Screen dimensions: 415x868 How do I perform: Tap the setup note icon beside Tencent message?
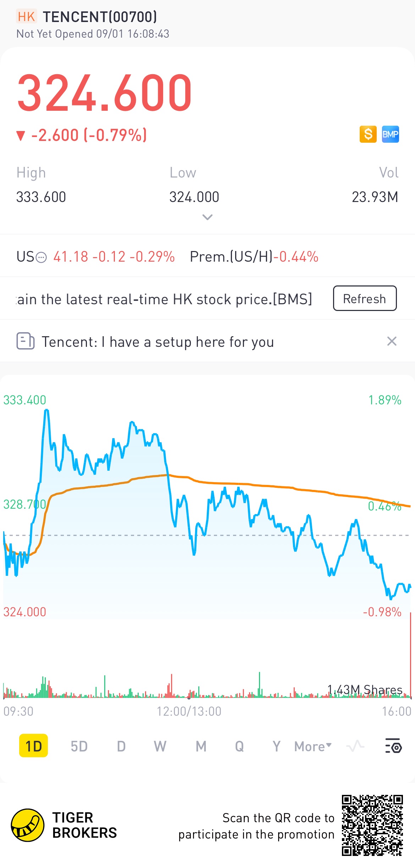coord(25,341)
